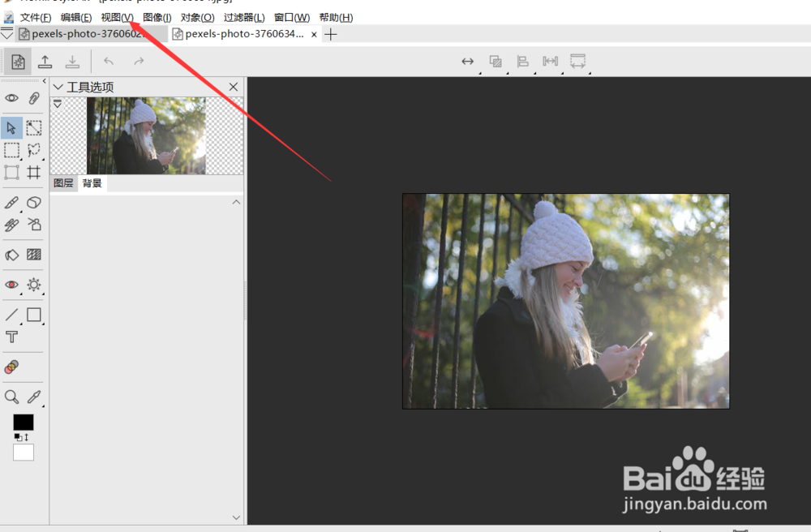Select the sun brightness dodge tool
Viewport: 811px width, 532px height.
click(x=34, y=285)
